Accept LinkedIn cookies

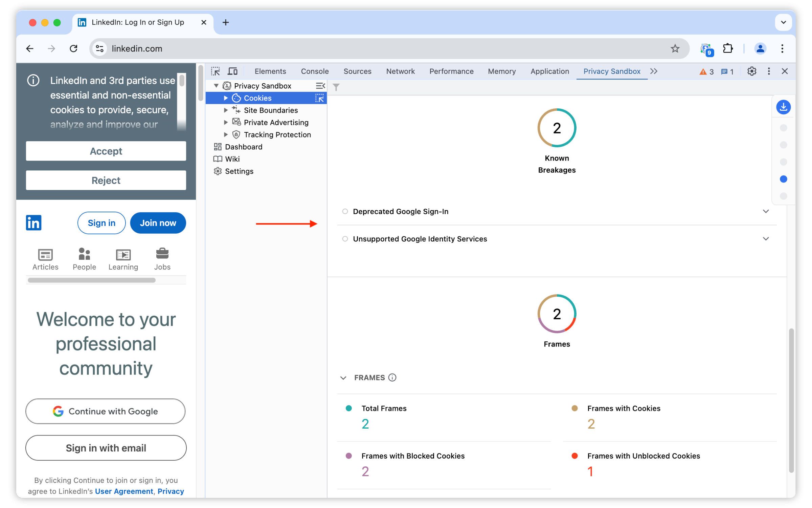coord(106,151)
